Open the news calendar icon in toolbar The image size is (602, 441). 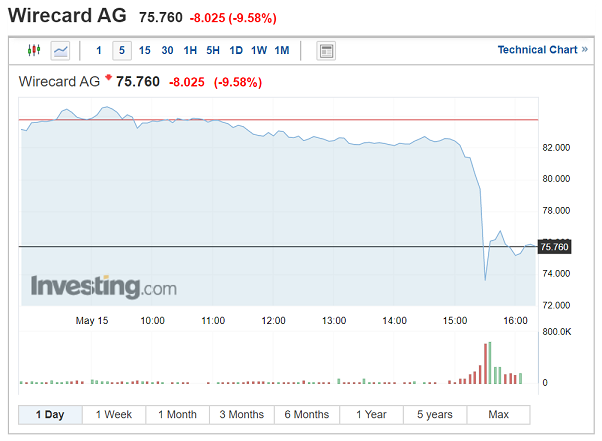coord(326,50)
